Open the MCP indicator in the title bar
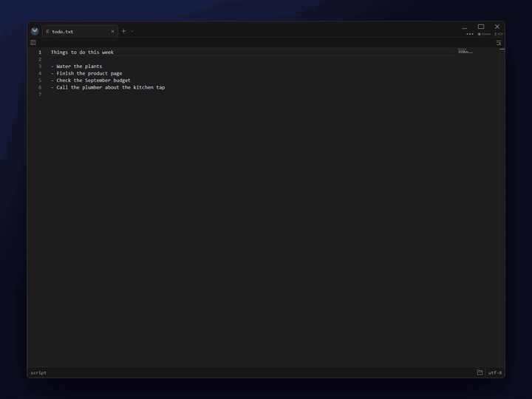The image size is (532, 399). pos(499,34)
